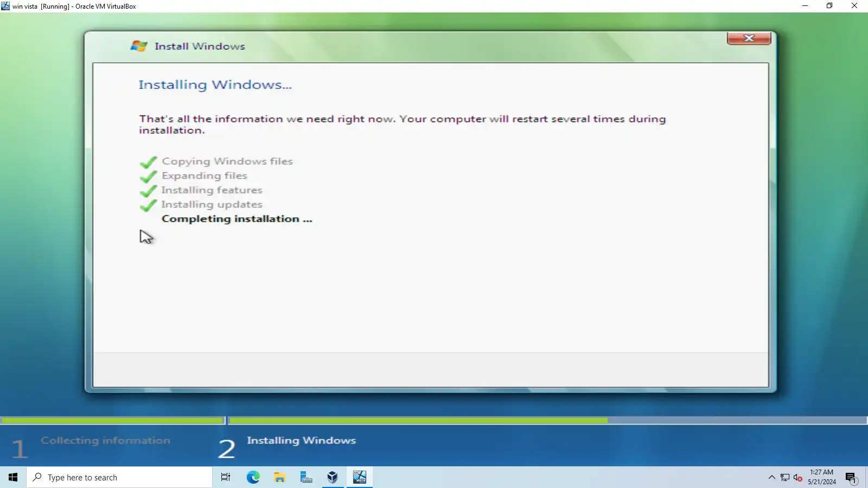Open the Windows Start menu
The width and height of the screenshot is (868, 488).
point(13,477)
